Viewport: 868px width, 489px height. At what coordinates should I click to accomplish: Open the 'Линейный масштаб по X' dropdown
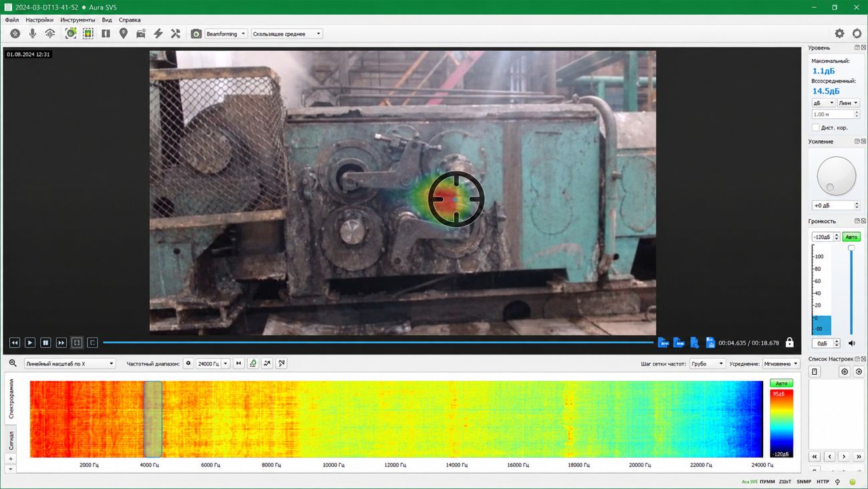[x=70, y=363]
